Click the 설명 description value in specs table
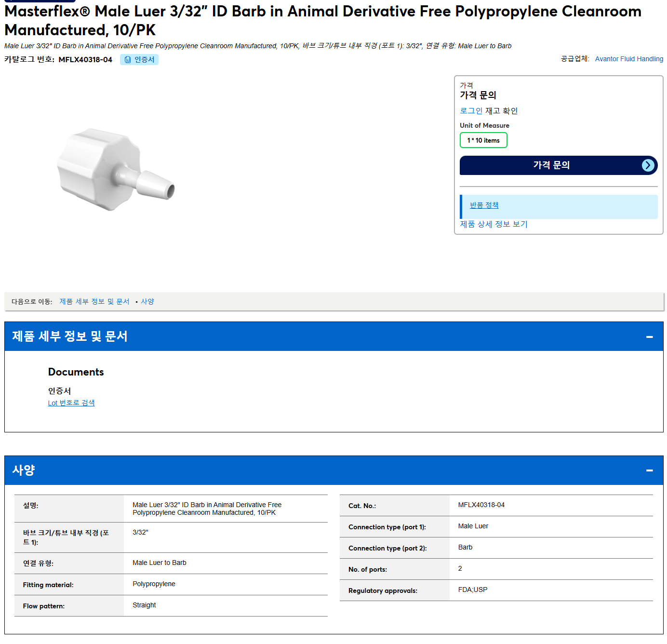Viewport: 667px width, 644px height. (x=207, y=509)
